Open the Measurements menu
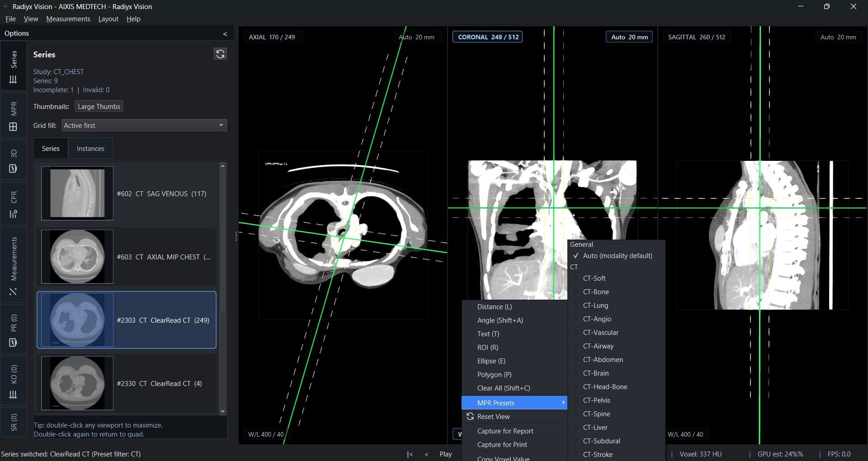 pyautogui.click(x=68, y=19)
